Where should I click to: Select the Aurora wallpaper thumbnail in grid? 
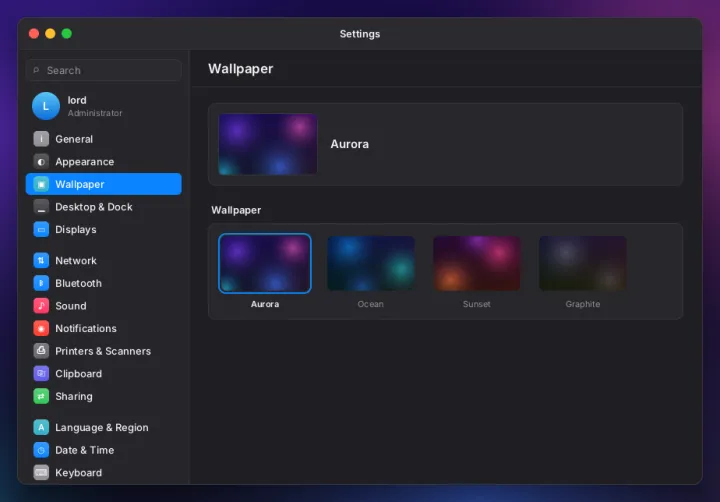click(x=265, y=263)
